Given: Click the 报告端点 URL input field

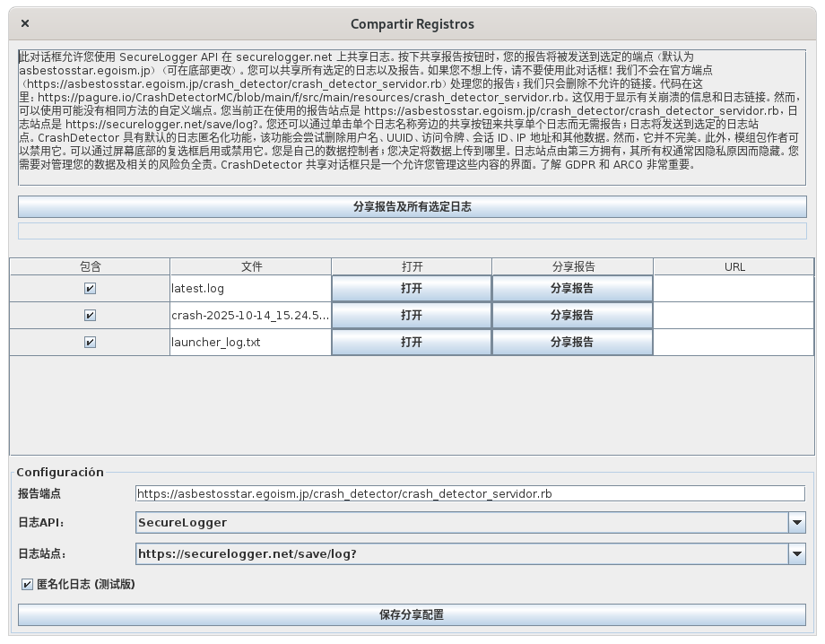Looking at the screenshot, I should click(470, 493).
